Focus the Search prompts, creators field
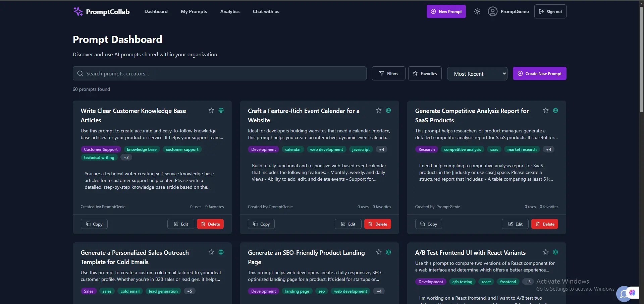 pos(220,73)
